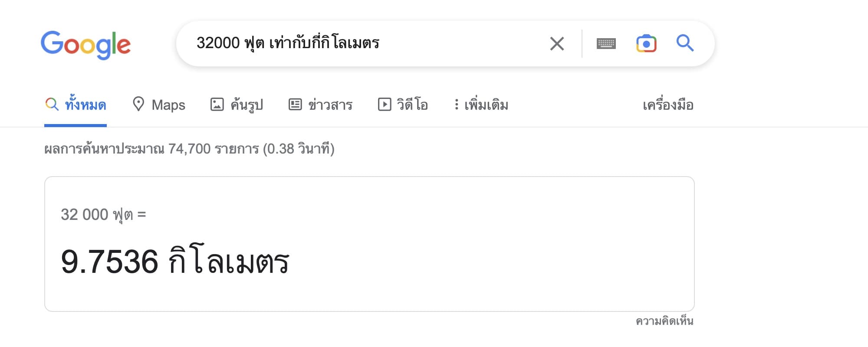Click the Maps location pin icon

pyautogui.click(x=138, y=105)
